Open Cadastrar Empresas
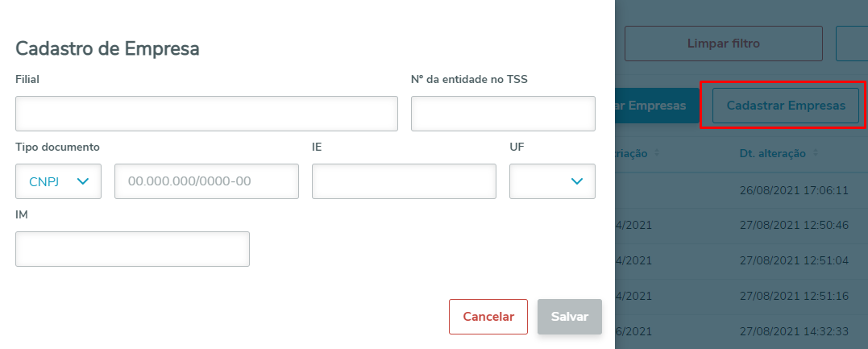This screenshot has height=349, width=868. [x=786, y=106]
